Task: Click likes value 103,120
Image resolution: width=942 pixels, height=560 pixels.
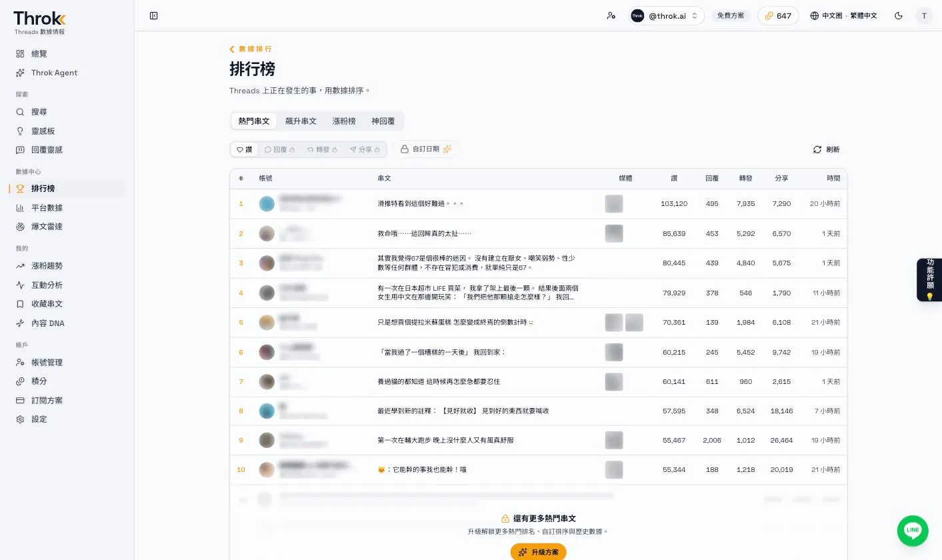Action: tap(674, 204)
